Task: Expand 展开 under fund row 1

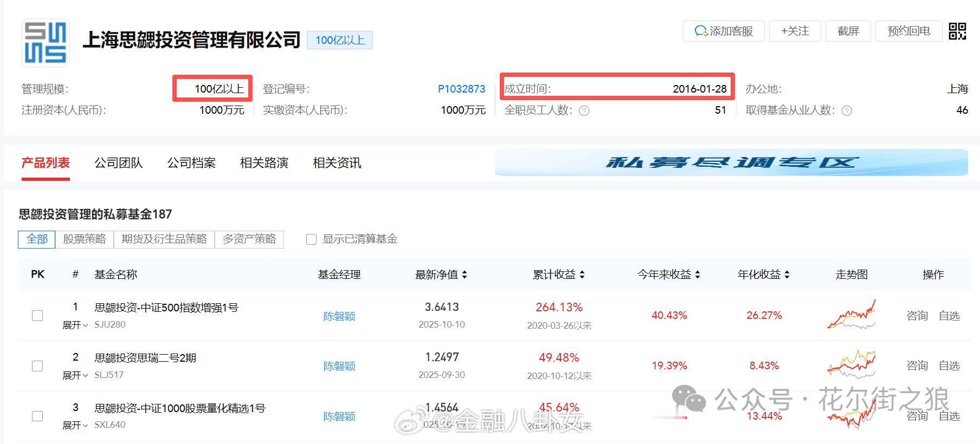Action: (x=75, y=325)
